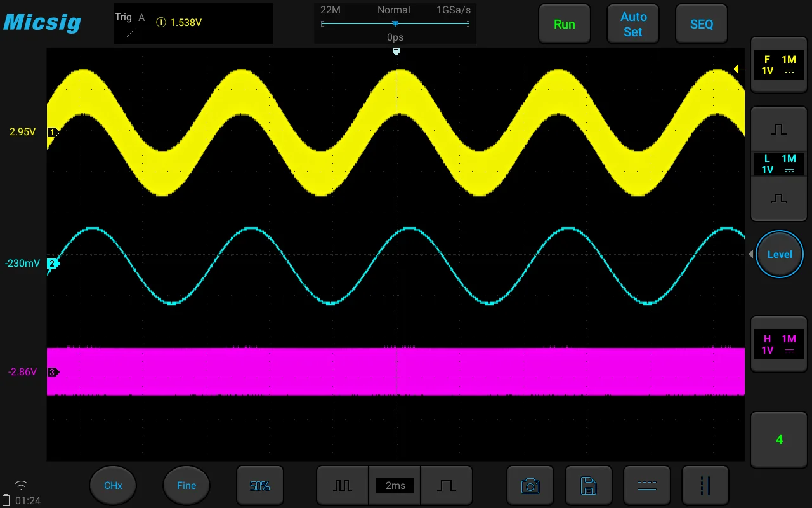Image resolution: width=812 pixels, height=508 pixels.
Task: Capture a screenshot with the camera icon
Action: pos(530,486)
